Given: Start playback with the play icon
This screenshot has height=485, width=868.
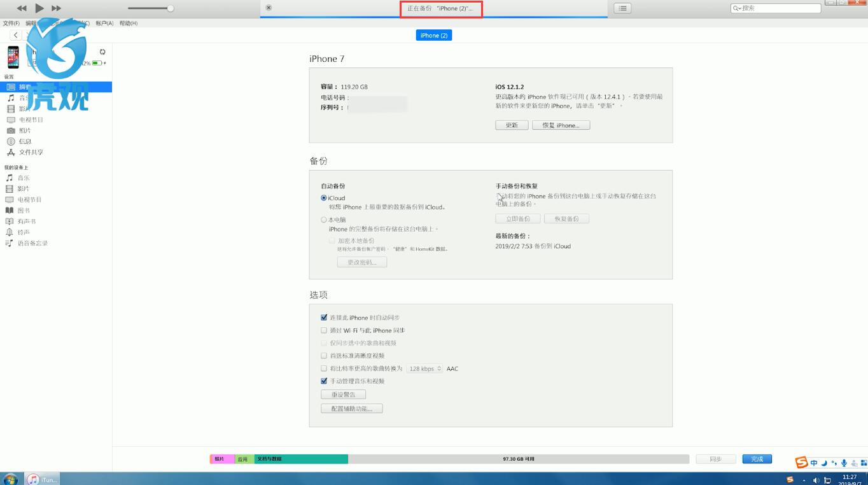Looking at the screenshot, I should click(39, 8).
